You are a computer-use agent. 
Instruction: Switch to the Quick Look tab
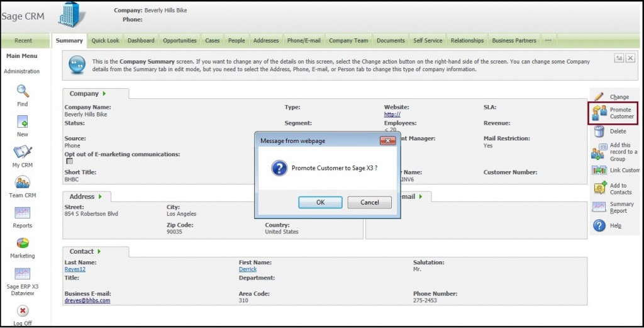point(105,41)
